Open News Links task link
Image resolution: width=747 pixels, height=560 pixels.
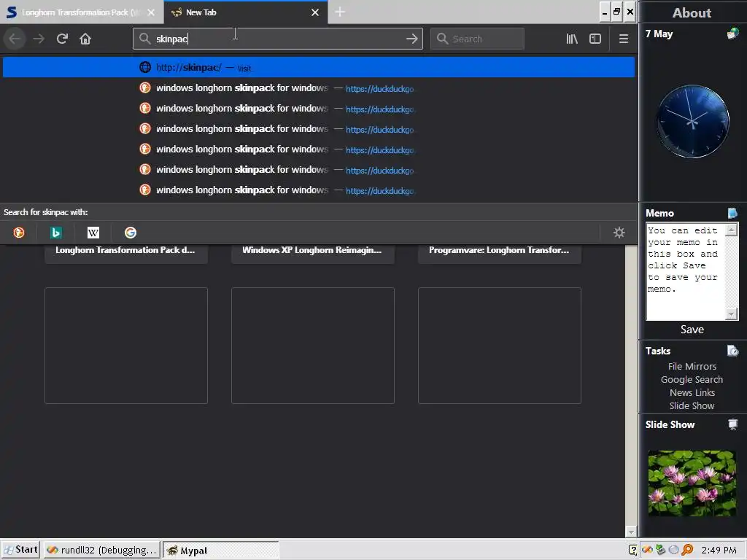692,392
